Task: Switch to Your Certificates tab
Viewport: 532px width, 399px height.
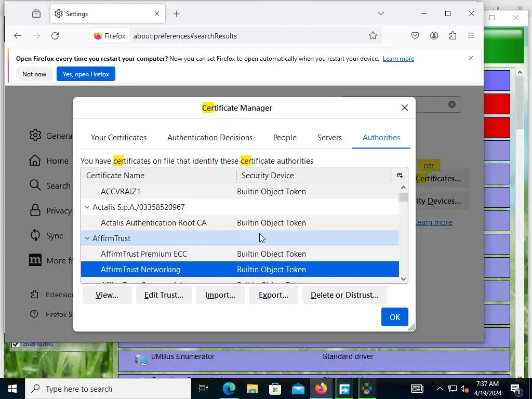Action: point(119,137)
